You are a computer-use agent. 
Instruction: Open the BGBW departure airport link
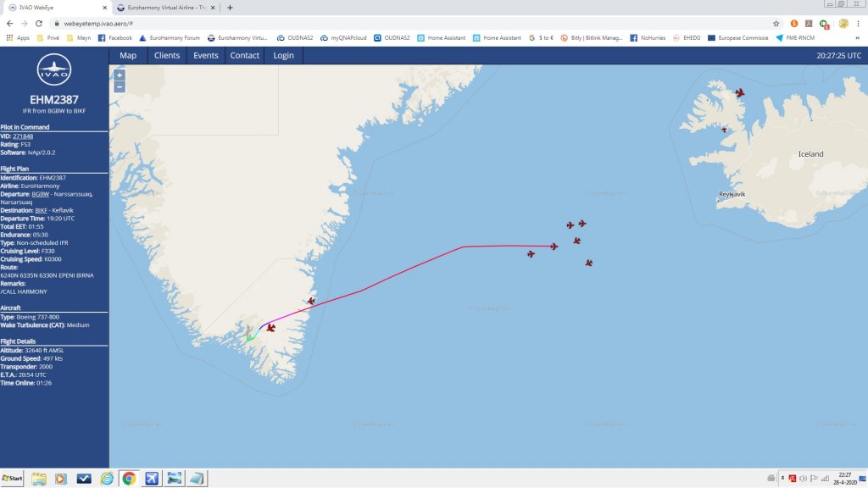pos(41,194)
